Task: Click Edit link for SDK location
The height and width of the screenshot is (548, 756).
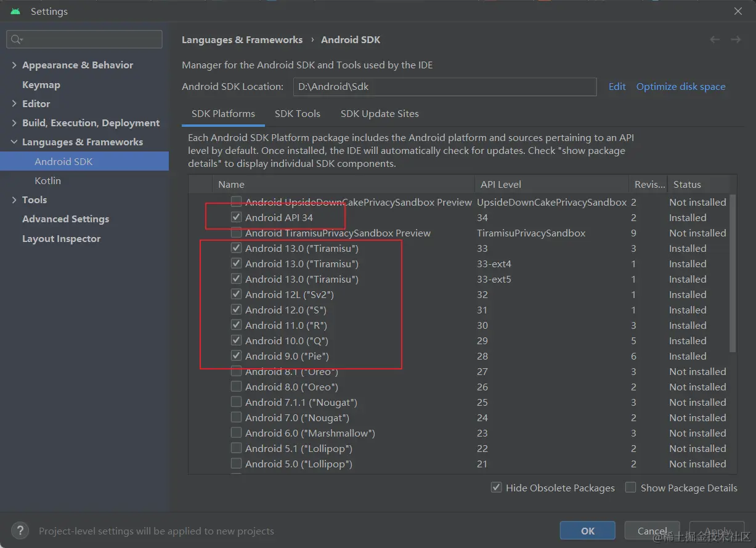Action: tap(617, 87)
